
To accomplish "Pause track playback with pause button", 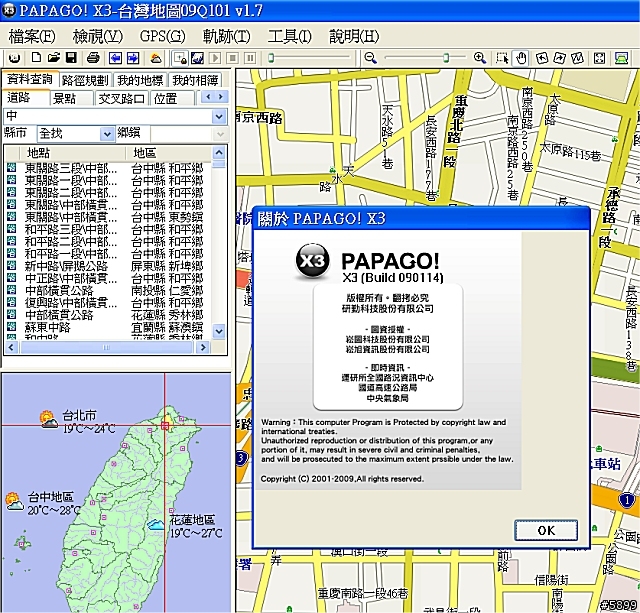I will (x=250, y=58).
